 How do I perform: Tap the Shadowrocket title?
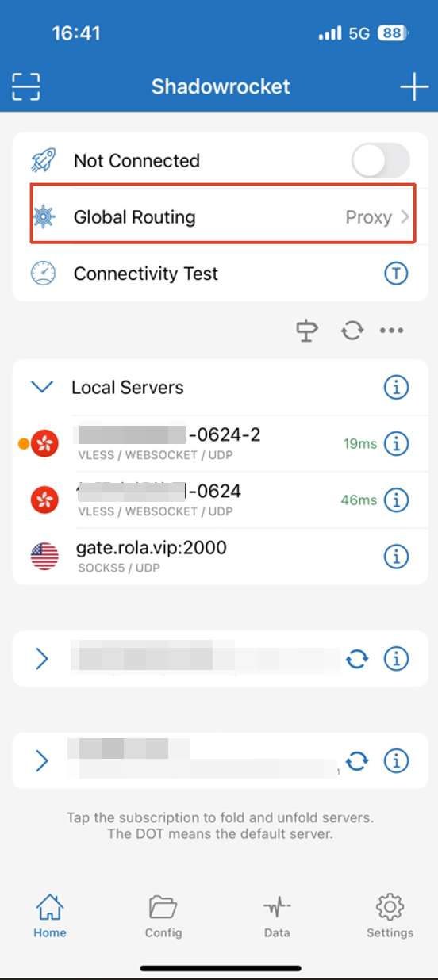click(221, 86)
